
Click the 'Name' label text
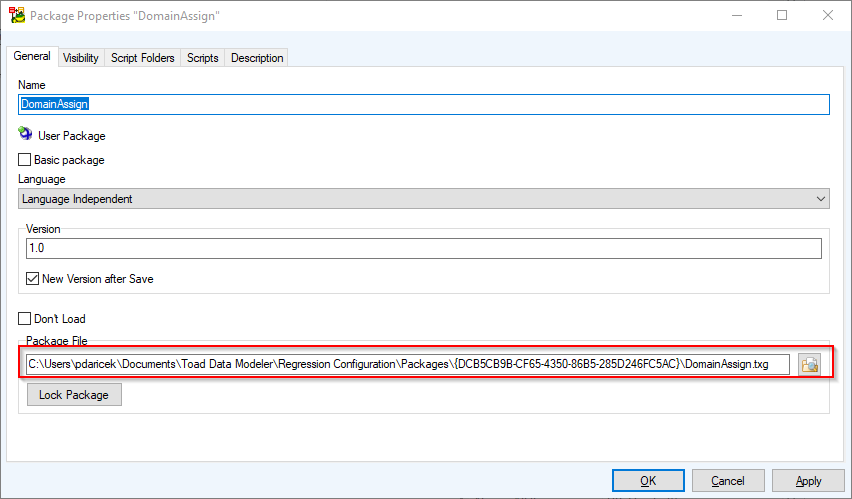[x=32, y=85]
